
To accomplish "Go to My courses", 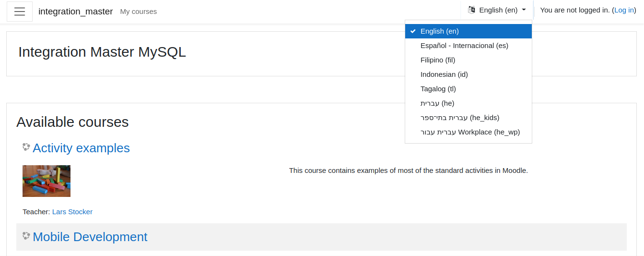I will pos(138,12).
